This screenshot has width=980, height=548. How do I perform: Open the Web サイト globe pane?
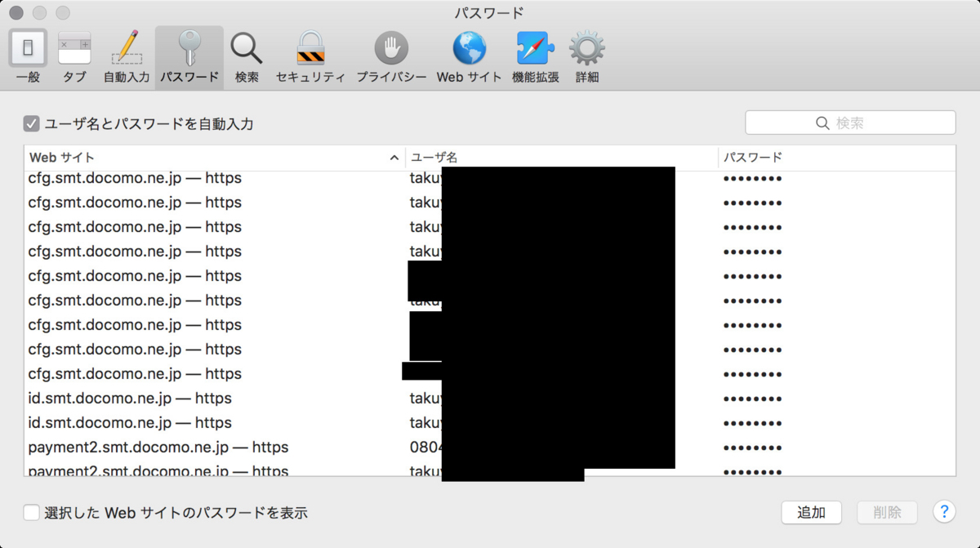470,56
